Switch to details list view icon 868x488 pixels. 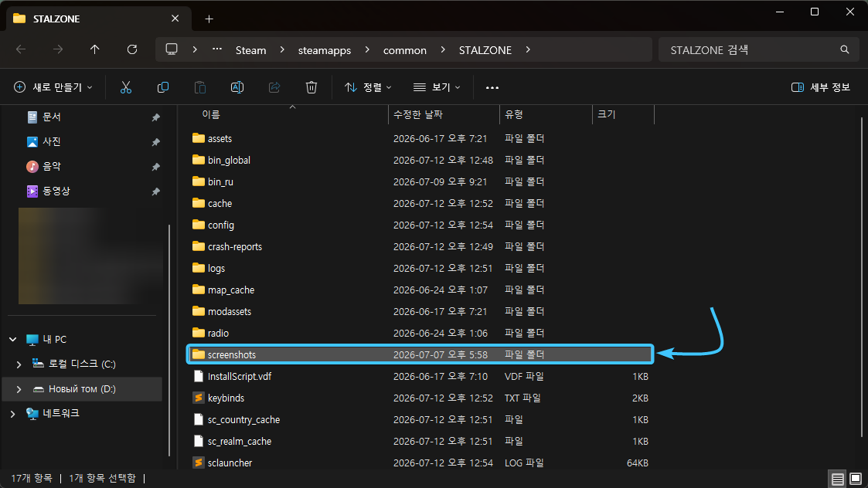point(838,479)
